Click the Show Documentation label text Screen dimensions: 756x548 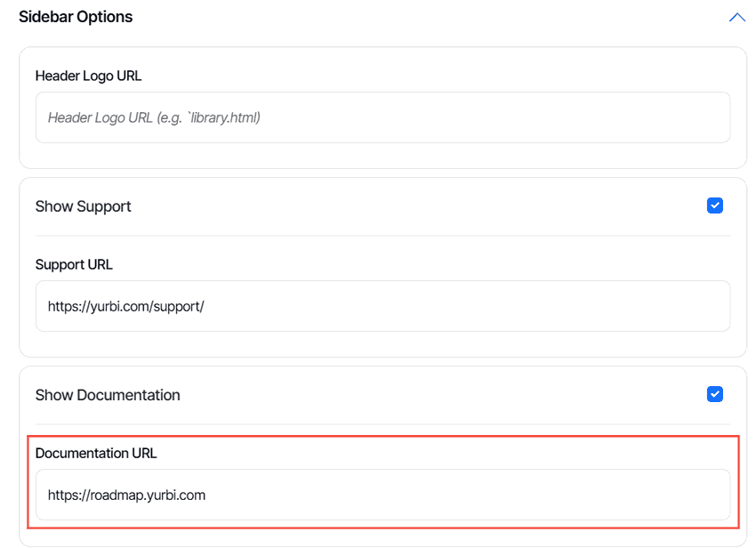pyautogui.click(x=108, y=395)
